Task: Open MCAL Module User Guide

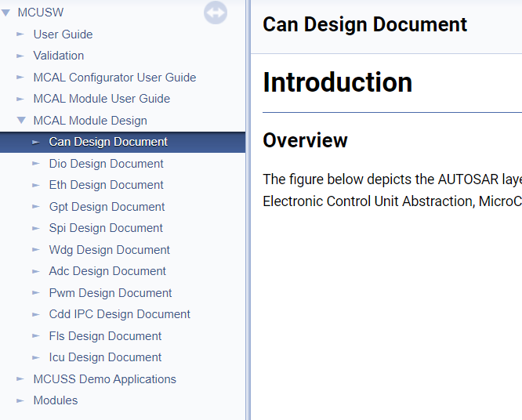Action: [102, 99]
